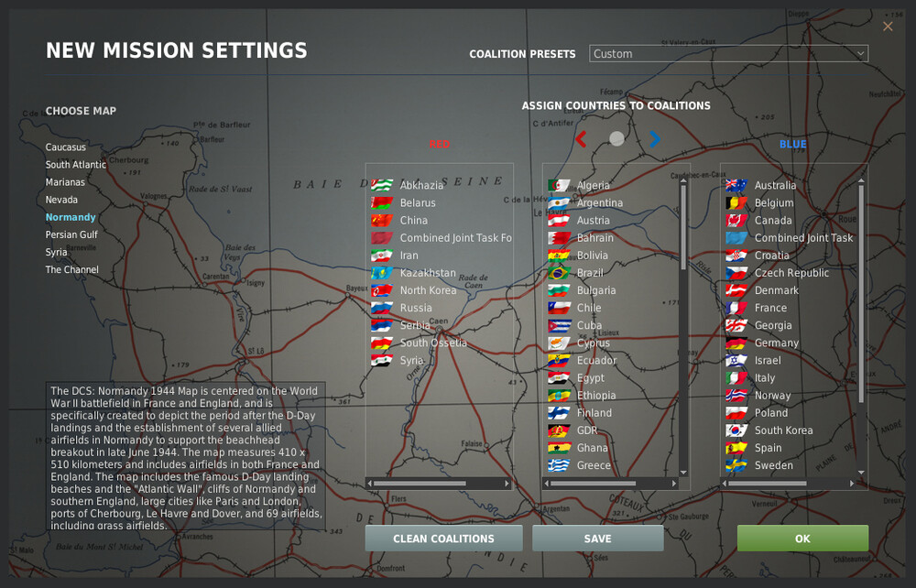Choose the Nevada map

coord(61,200)
